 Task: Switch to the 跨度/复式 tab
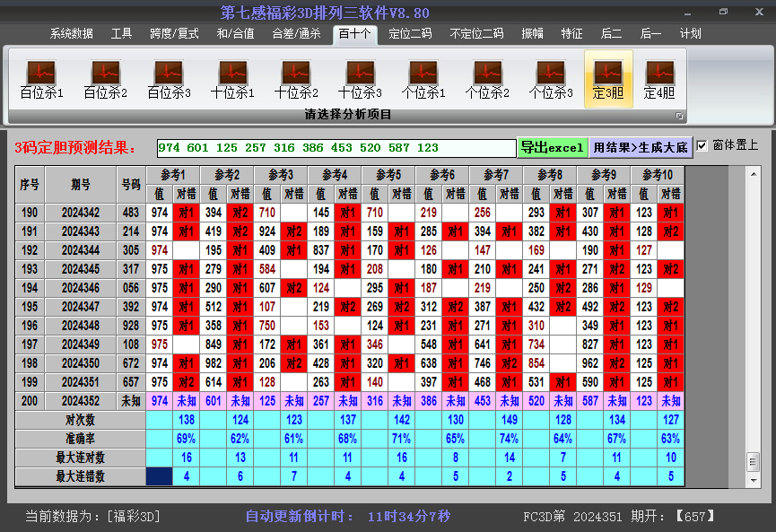pyautogui.click(x=174, y=34)
